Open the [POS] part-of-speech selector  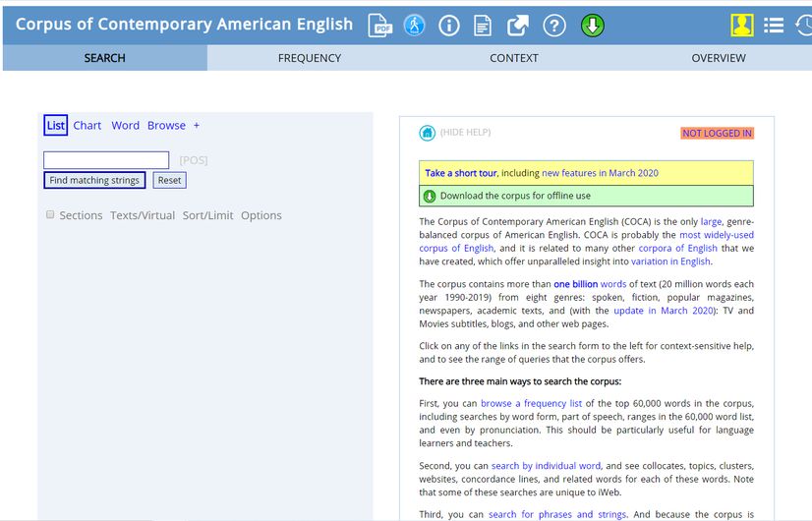click(x=194, y=160)
